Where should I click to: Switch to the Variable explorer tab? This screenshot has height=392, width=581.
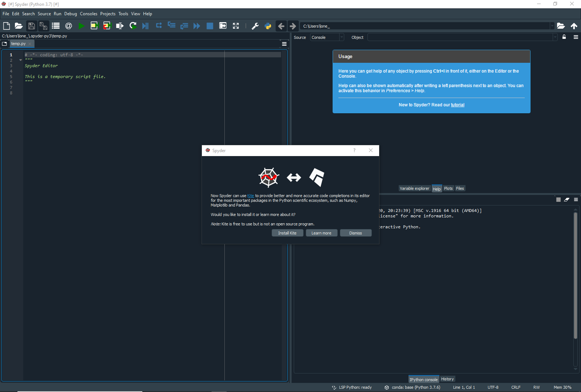414,188
